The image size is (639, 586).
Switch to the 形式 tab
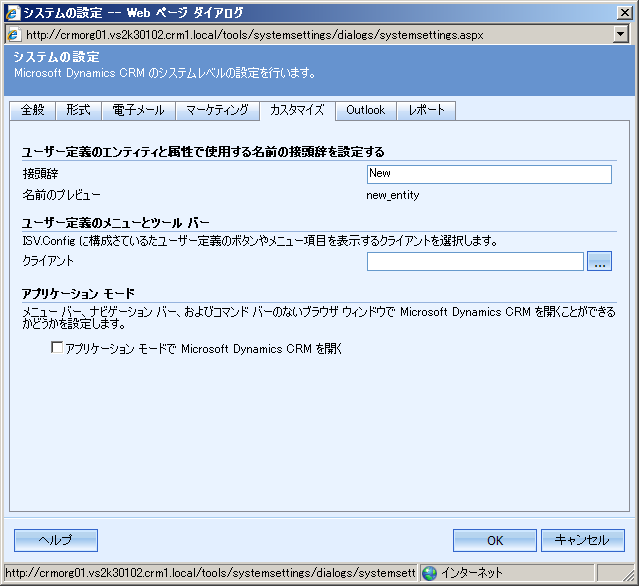click(78, 110)
